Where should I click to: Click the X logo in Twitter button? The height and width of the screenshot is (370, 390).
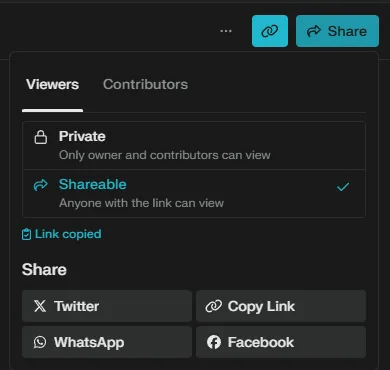coord(40,306)
